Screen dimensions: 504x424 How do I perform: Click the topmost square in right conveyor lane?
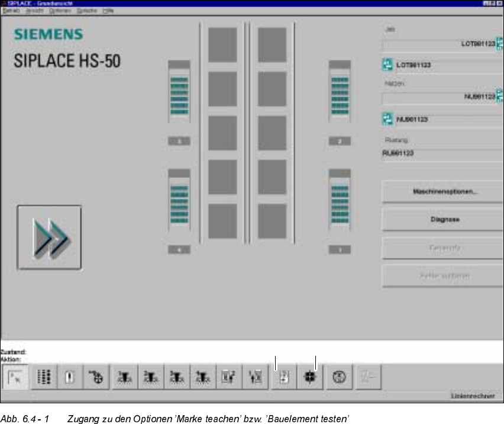(x=272, y=45)
